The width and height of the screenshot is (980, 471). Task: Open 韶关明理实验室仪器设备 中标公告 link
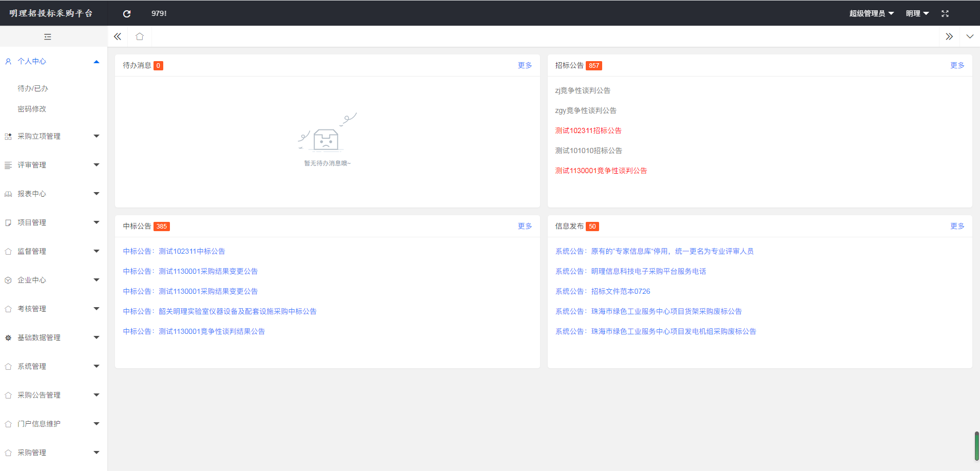pos(220,311)
